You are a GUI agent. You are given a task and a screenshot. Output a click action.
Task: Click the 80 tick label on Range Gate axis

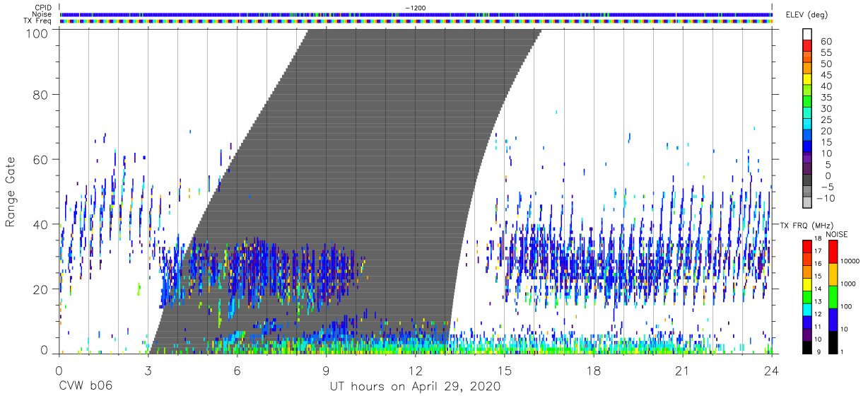click(40, 95)
